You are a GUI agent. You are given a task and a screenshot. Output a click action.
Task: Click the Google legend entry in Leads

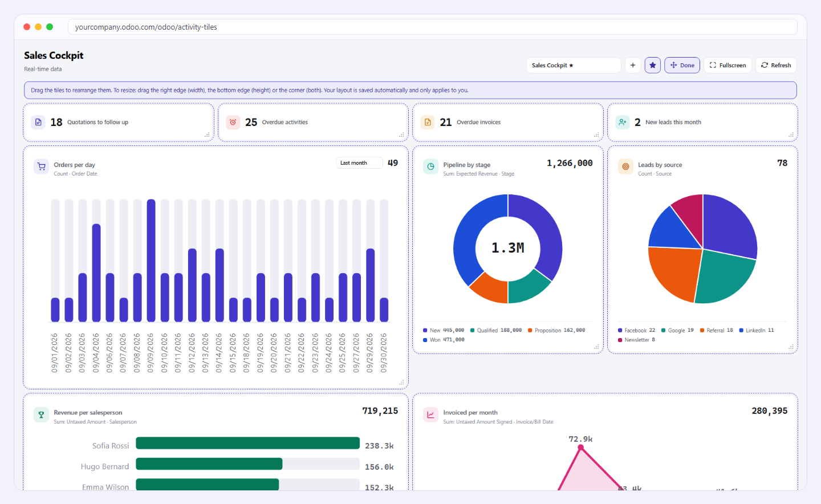(677, 331)
